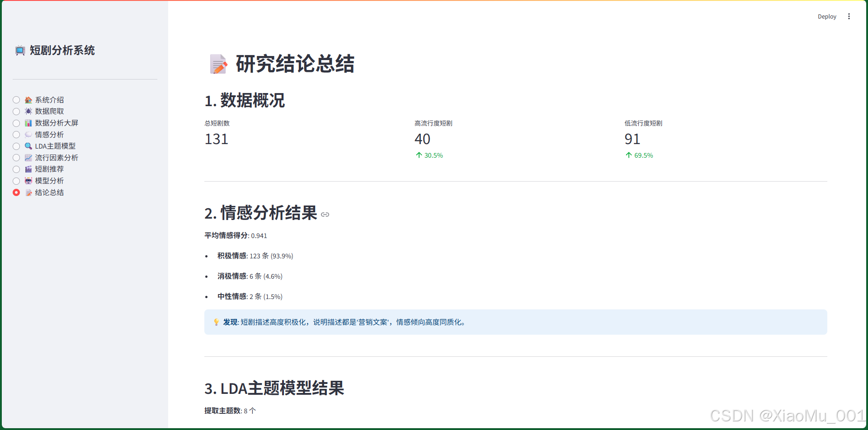The image size is (868, 430).
Task: Click the 低流行度短剧 value 91
Action: point(632,139)
